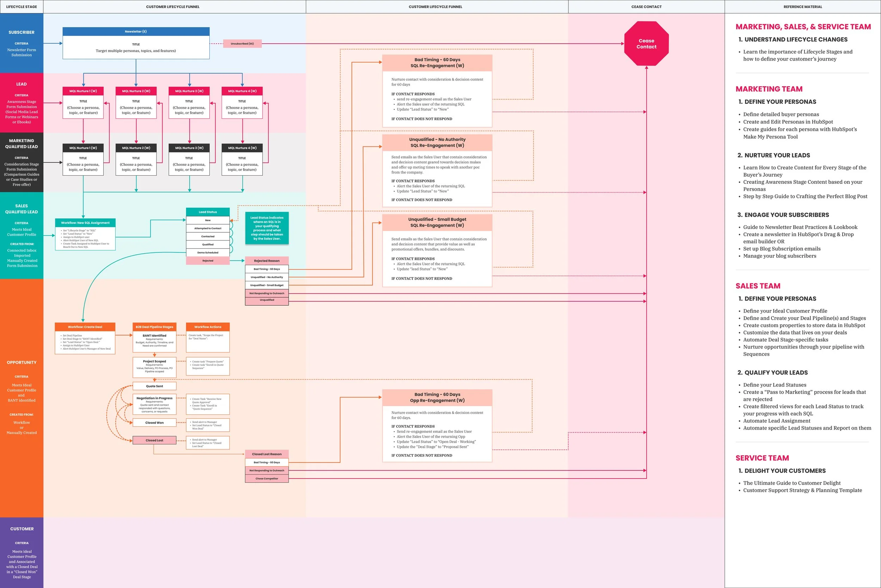Expand the Closed Lost Reason list

[x=266, y=454]
